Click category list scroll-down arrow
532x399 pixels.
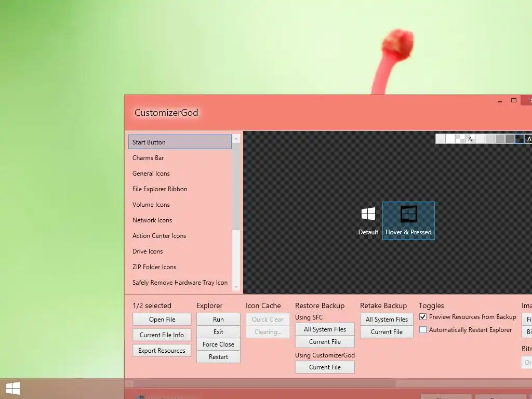click(236, 287)
